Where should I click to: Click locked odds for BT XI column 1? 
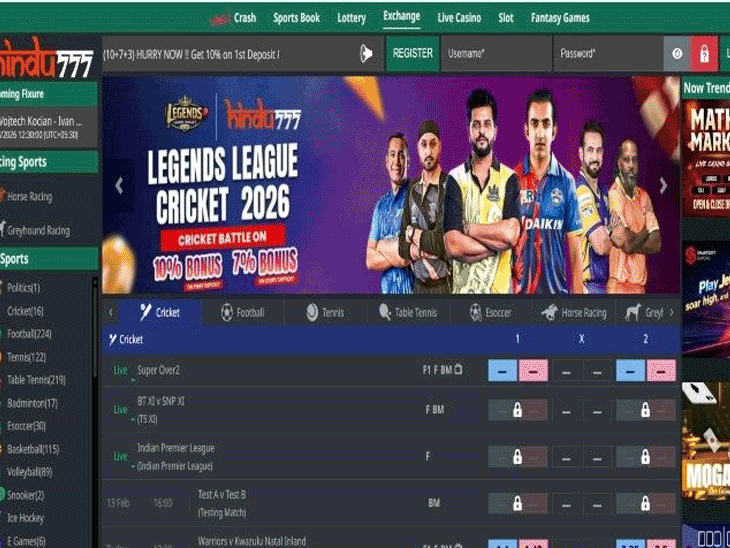tap(518, 410)
